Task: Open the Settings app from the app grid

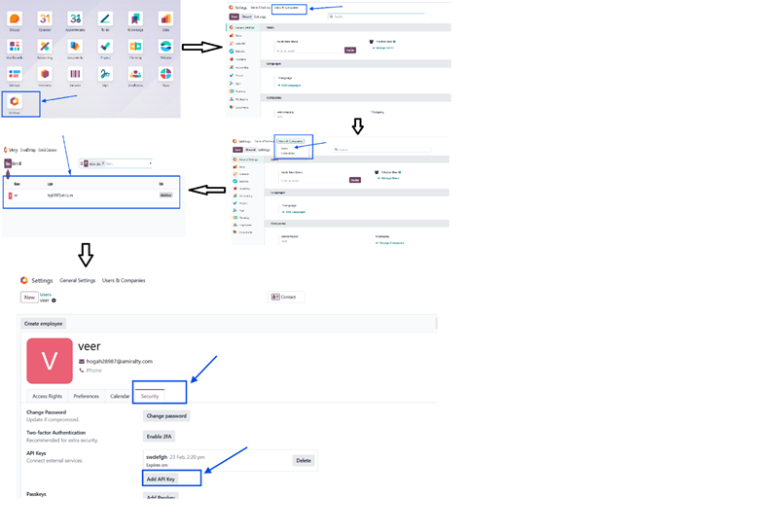Action: 15,102
